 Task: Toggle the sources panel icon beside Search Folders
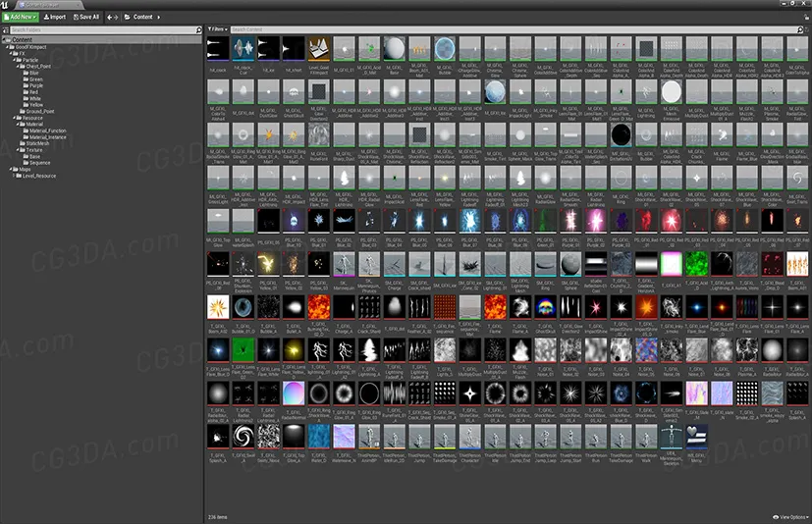[x=6, y=30]
